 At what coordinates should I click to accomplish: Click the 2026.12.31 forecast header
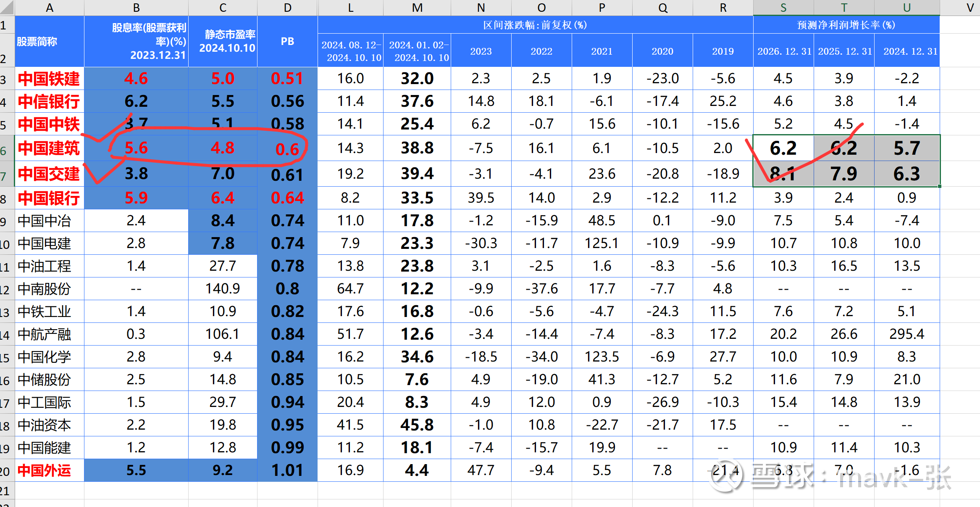point(783,50)
